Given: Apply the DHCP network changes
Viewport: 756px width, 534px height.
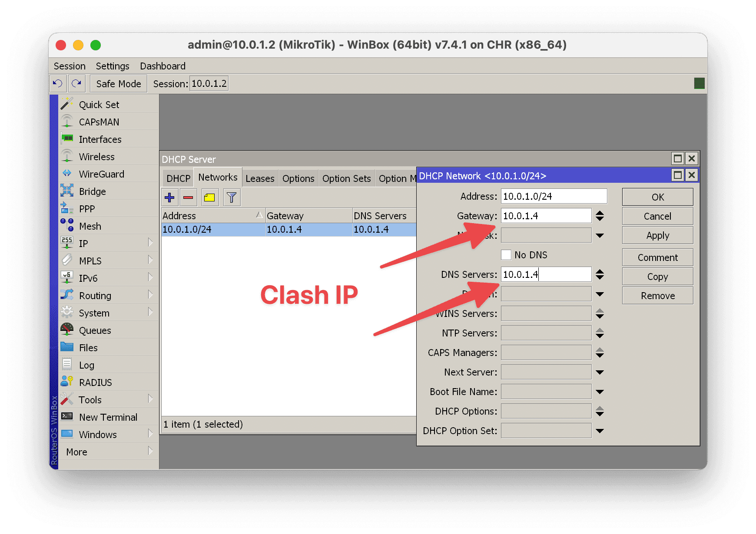Looking at the screenshot, I should tap(657, 235).
